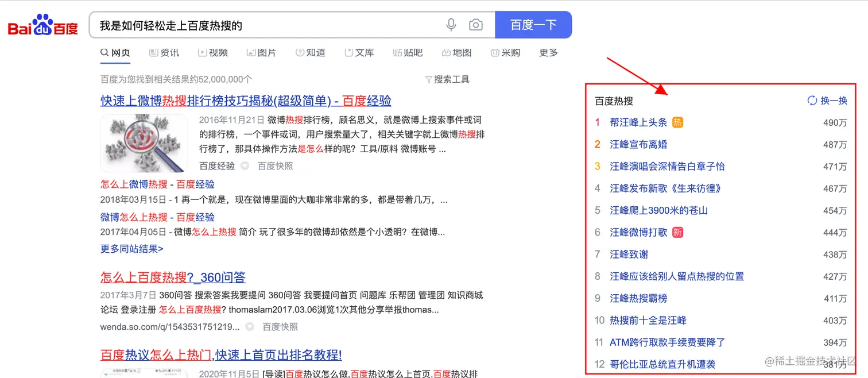Viewport: 868px width, 378px height.
Task: Open hot search 汪峰宣布离婚
Action: point(638,144)
